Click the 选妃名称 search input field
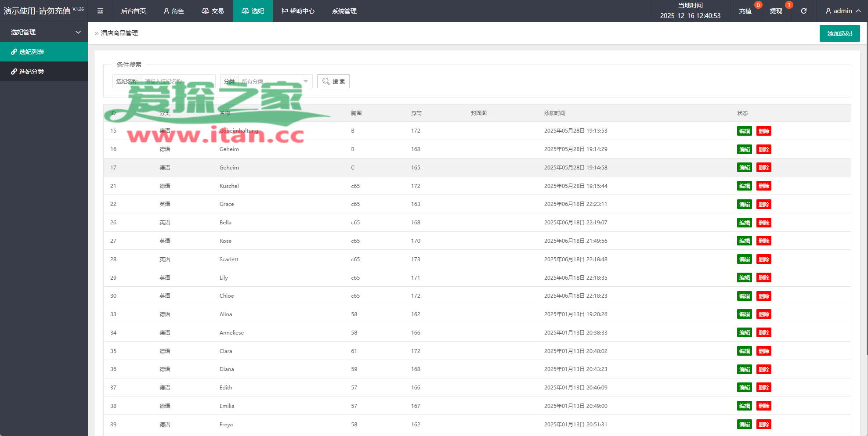Screen dimensions: 868x436 [178, 81]
